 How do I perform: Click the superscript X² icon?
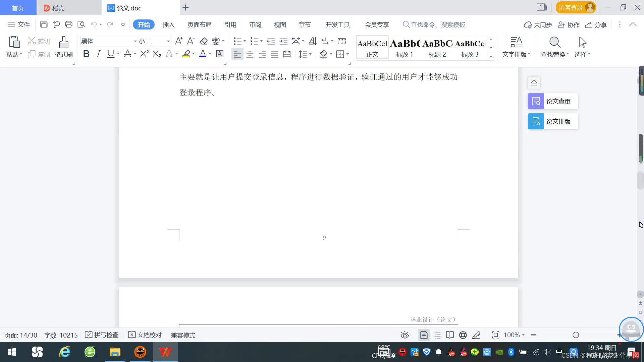(x=144, y=54)
